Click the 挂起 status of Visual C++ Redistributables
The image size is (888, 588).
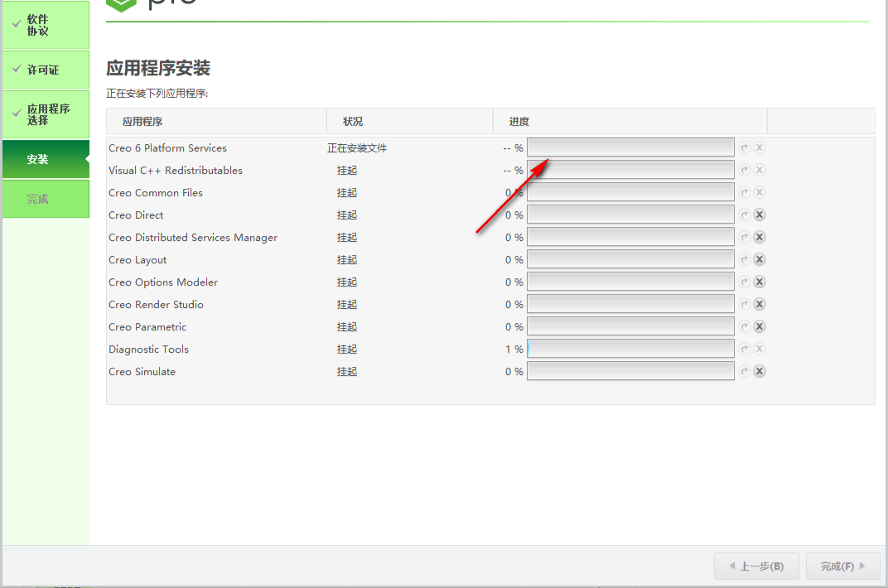(x=347, y=171)
